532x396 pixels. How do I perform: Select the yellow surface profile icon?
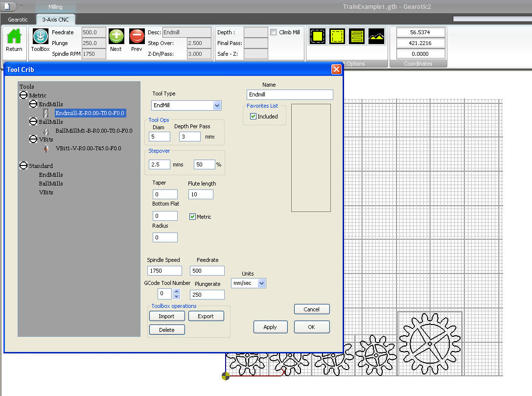(x=376, y=36)
